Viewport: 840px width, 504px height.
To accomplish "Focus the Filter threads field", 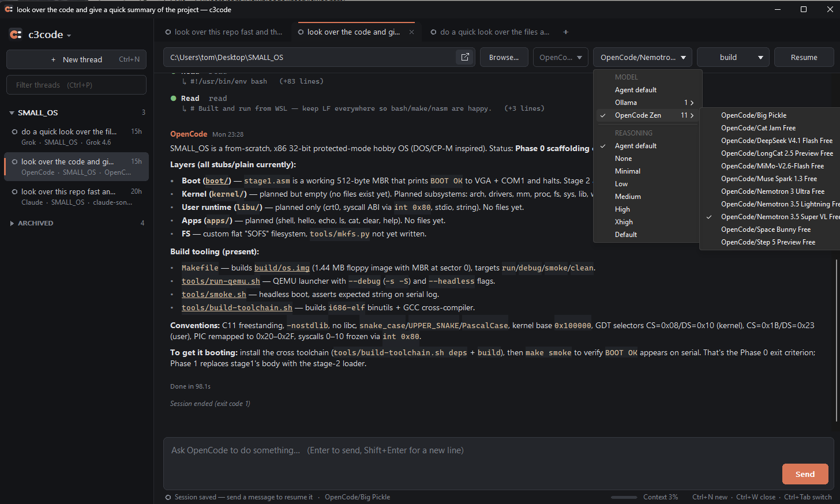I will pyautogui.click(x=76, y=85).
